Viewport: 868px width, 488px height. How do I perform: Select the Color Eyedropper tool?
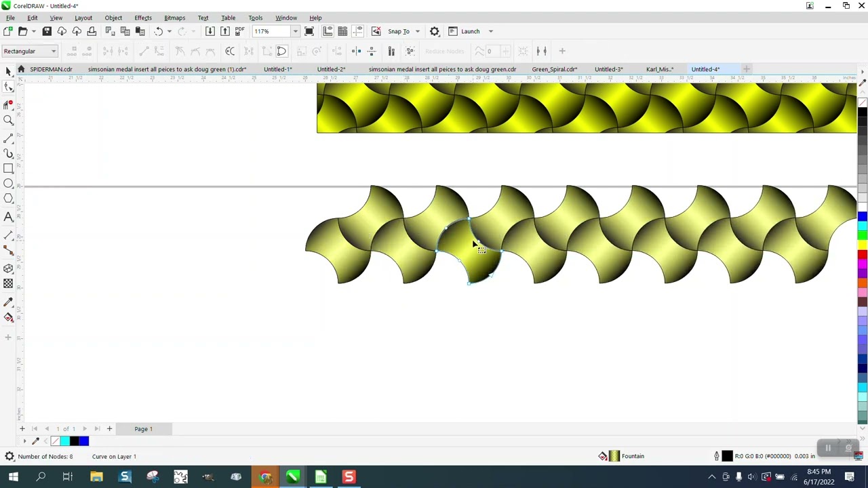tap(8, 302)
